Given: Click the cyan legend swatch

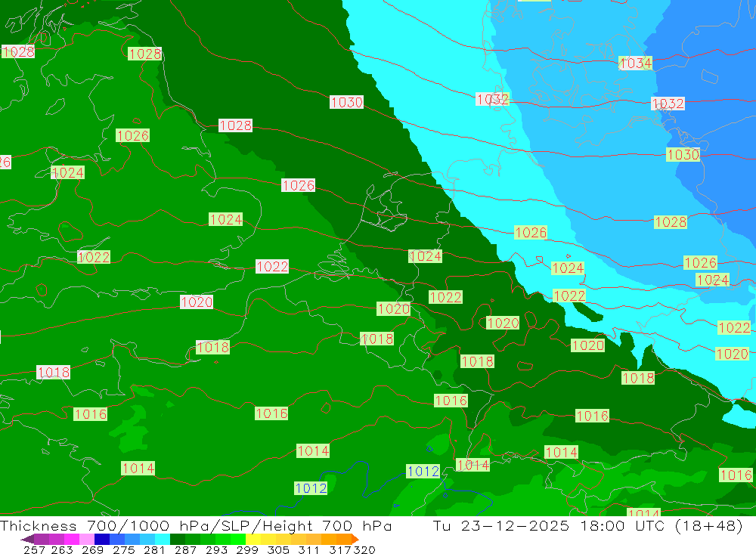Looking at the screenshot, I should pyautogui.click(x=163, y=539).
